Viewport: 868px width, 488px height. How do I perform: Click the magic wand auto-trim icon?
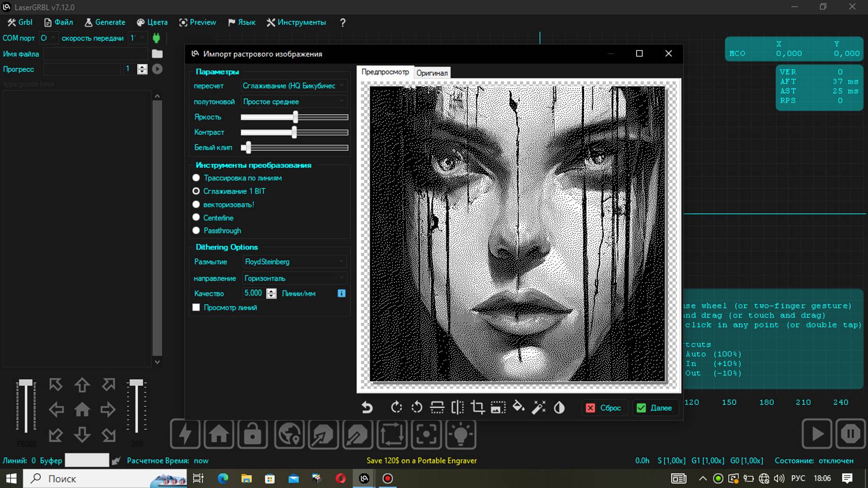point(538,407)
